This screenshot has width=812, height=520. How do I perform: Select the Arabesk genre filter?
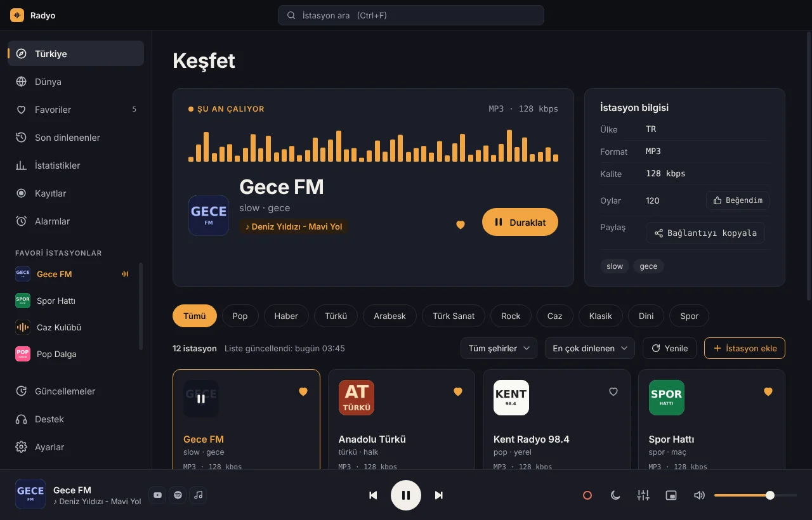pyautogui.click(x=390, y=316)
